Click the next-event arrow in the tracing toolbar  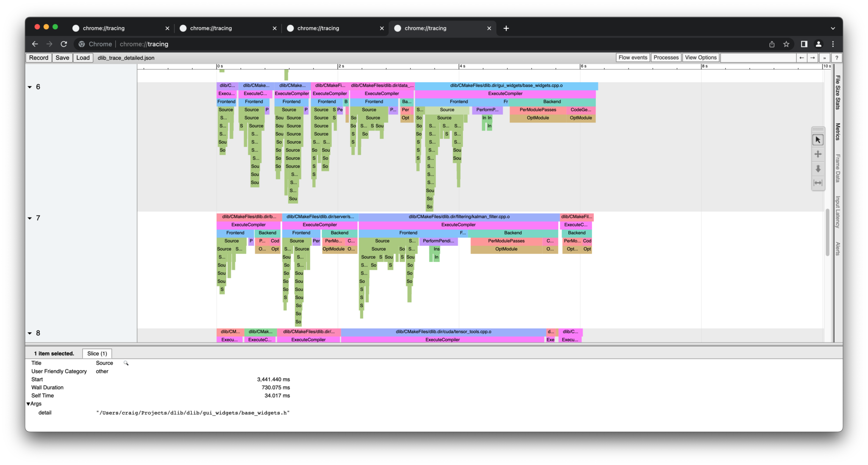pos(812,57)
